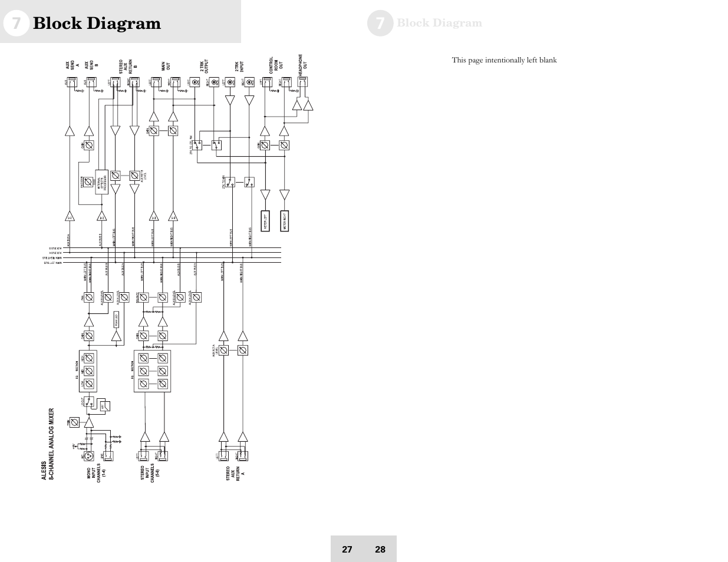Click the mono channel LOW EQ knob

click(89, 384)
